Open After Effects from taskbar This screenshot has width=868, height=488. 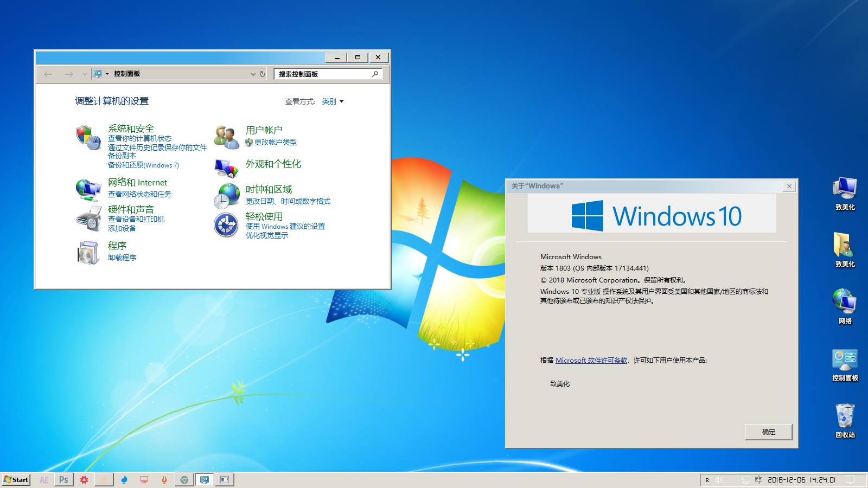coord(44,480)
